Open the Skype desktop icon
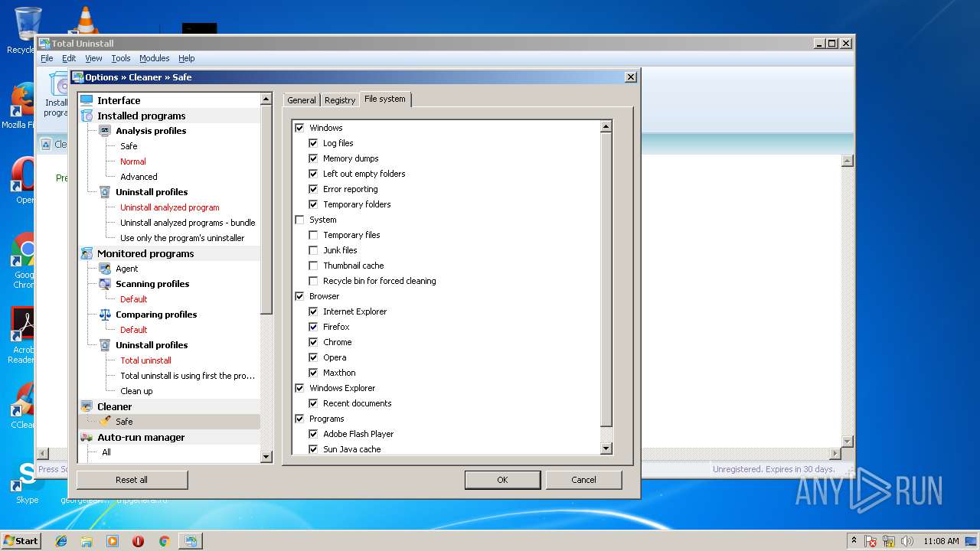Image resolution: width=980 pixels, height=551 pixels. 27,482
